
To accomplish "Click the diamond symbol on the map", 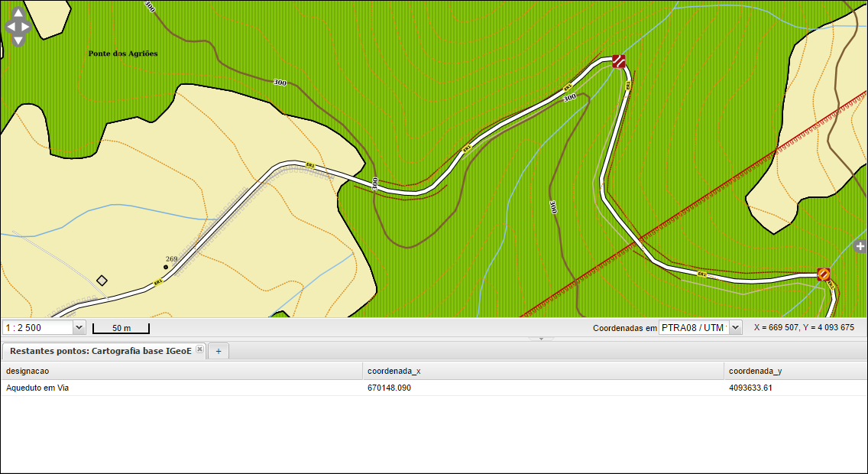I will [102, 281].
